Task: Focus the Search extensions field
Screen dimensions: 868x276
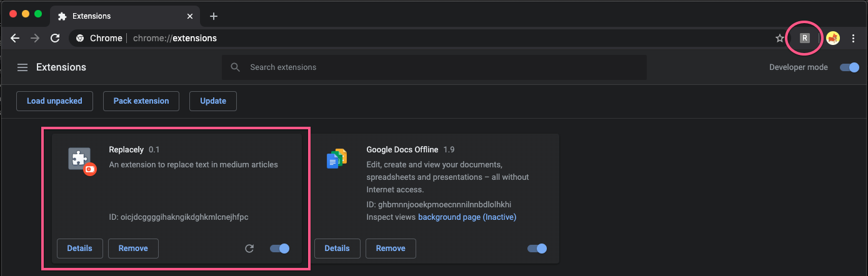Action: (x=434, y=67)
